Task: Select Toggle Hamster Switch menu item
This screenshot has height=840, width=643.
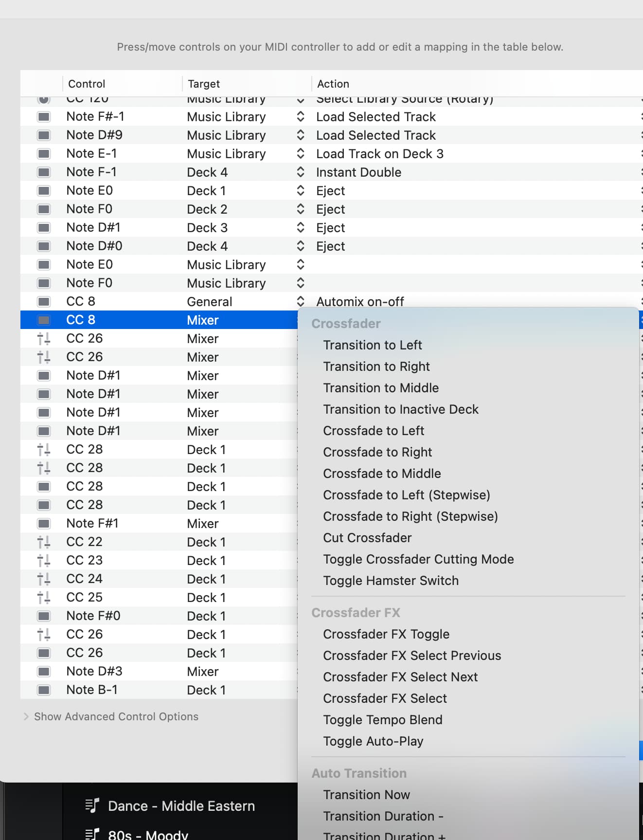Action: click(x=391, y=581)
